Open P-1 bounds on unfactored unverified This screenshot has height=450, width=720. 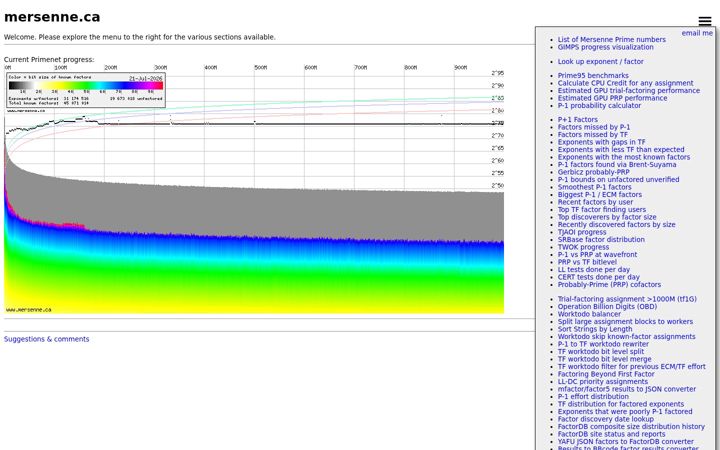619,180
